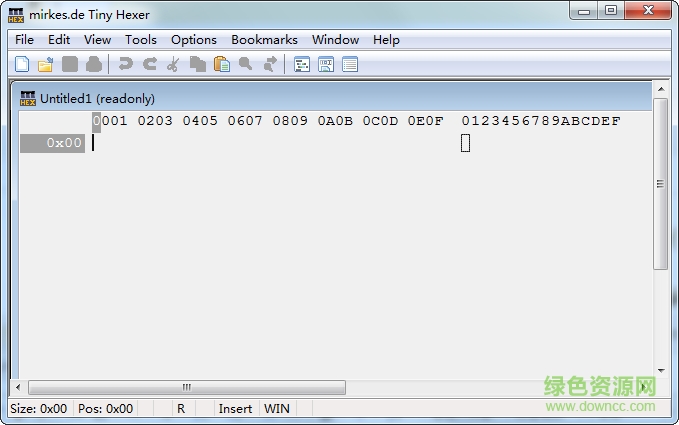Image resolution: width=679 pixels, height=425 pixels.
Task: Maximize the Tiny Hexer window
Action: point(611,10)
